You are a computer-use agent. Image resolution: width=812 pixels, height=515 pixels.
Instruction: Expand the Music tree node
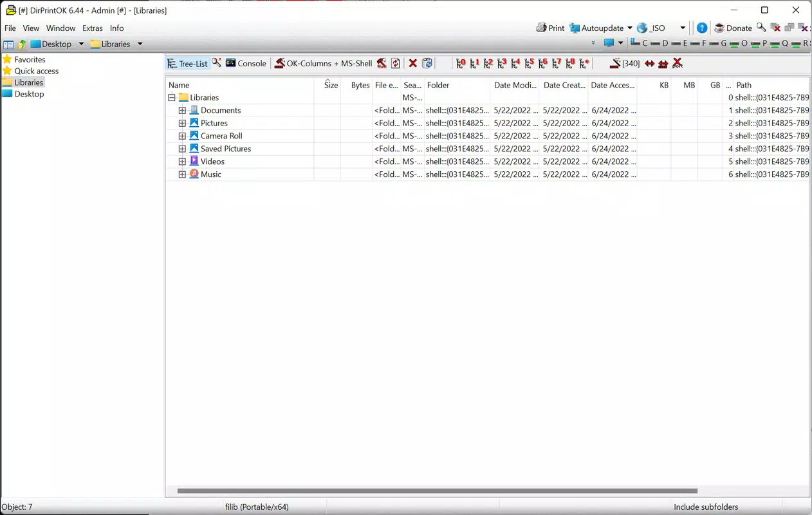pos(183,174)
